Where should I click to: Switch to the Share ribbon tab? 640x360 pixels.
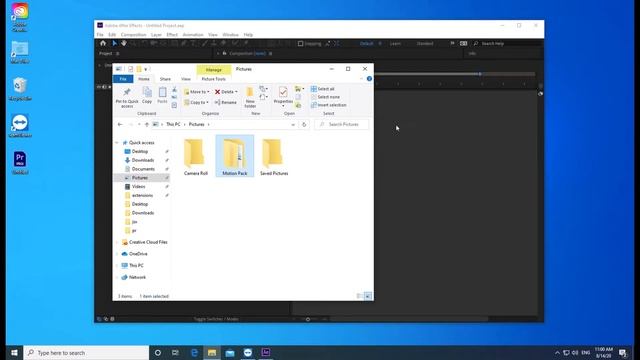click(165, 79)
